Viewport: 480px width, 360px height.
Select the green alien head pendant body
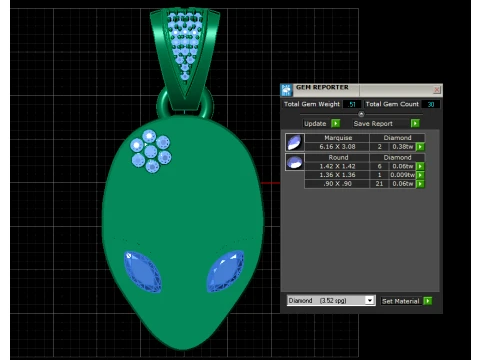click(x=183, y=213)
